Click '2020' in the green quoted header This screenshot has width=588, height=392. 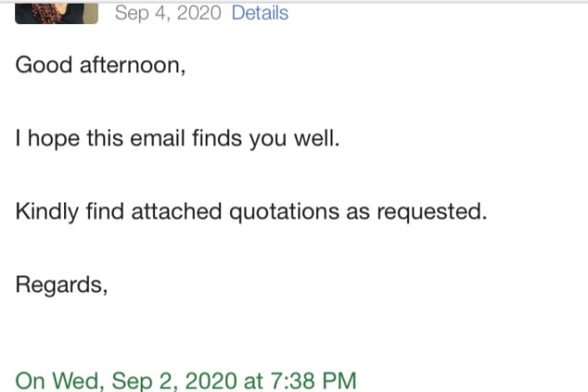(211, 380)
